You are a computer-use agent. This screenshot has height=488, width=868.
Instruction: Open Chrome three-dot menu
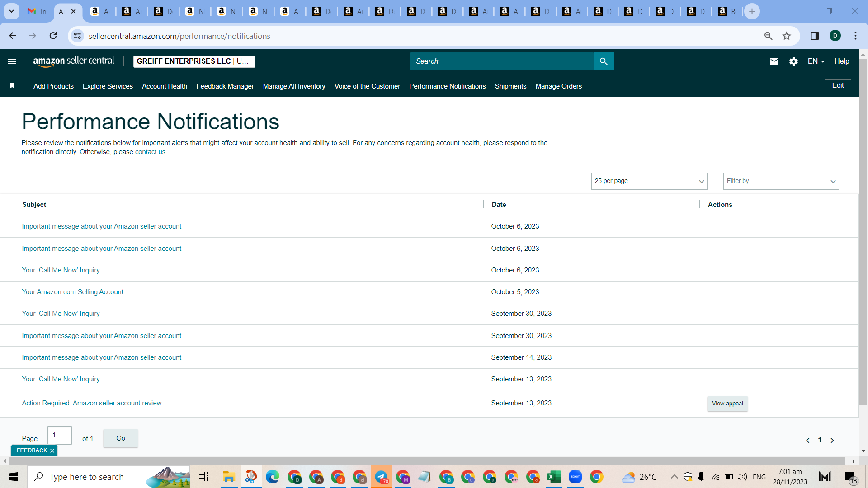855,36
